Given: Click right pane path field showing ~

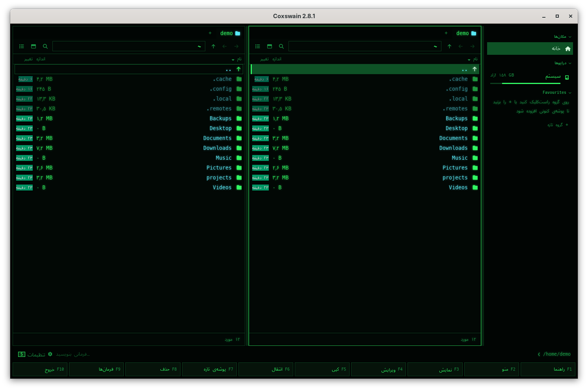Looking at the screenshot, I should pyautogui.click(x=365, y=46).
